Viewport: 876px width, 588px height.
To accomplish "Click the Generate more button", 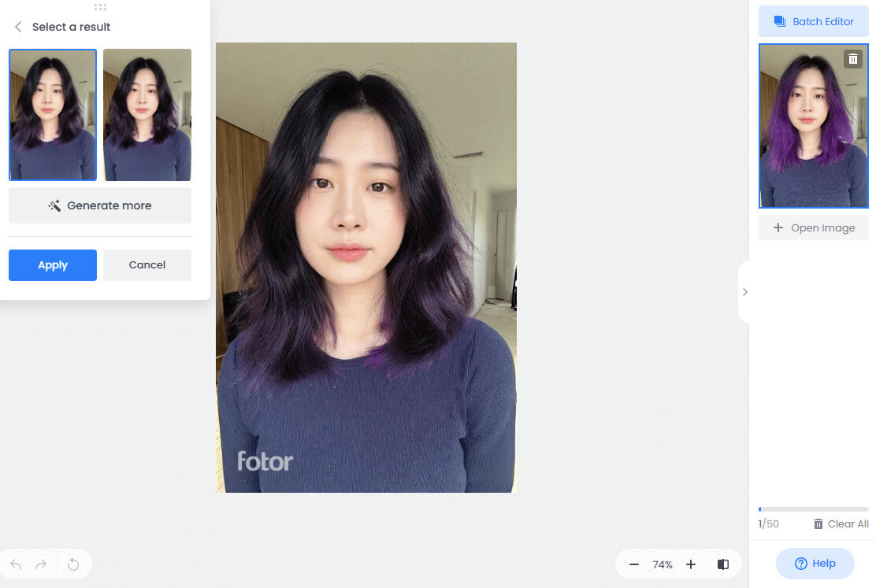I will coord(100,205).
